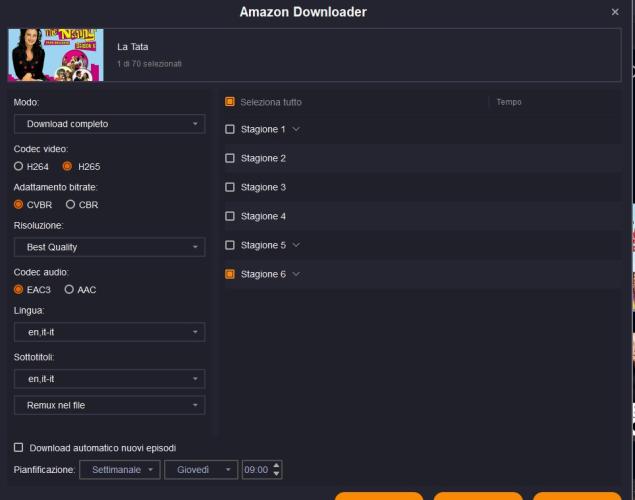
Task: Select H265 video codec
Action: point(67,166)
